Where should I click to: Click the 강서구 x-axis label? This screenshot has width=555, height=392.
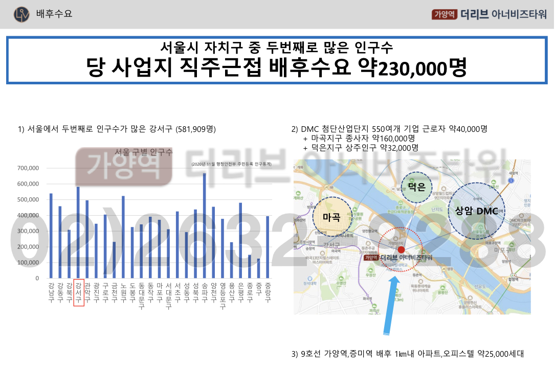(78, 293)
